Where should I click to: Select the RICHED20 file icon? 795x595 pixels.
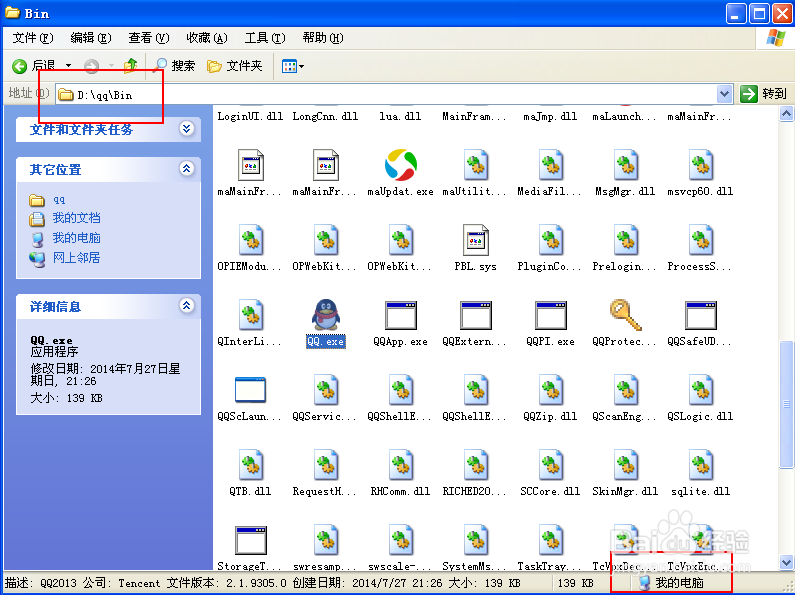476,465
